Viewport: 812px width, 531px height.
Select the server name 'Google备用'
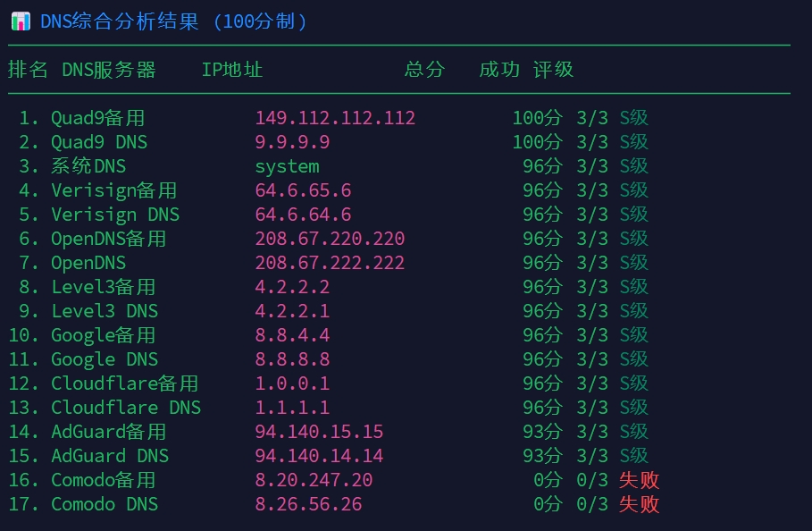(104, 336)
